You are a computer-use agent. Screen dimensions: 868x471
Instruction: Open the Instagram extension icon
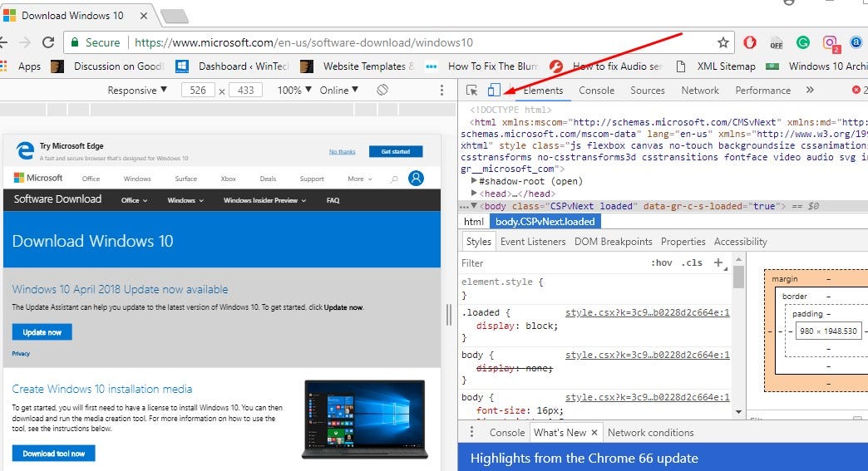(830, 42)
